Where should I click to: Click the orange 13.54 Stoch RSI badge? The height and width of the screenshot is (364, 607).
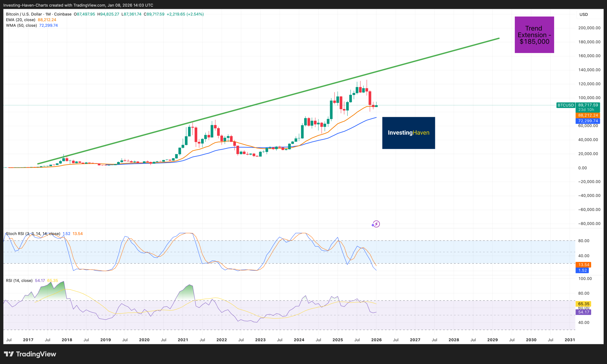click(x=584, y=265)
